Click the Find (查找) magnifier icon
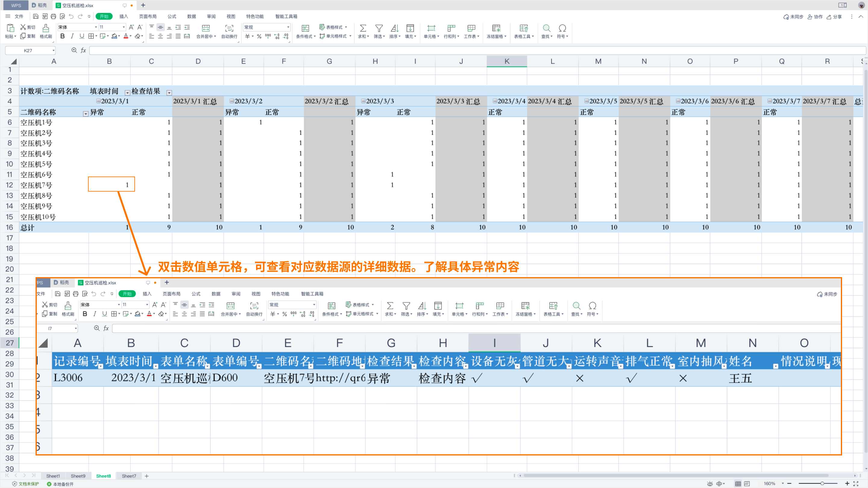The width and height of the screenshot is (868, 488). tap(546, 28)
